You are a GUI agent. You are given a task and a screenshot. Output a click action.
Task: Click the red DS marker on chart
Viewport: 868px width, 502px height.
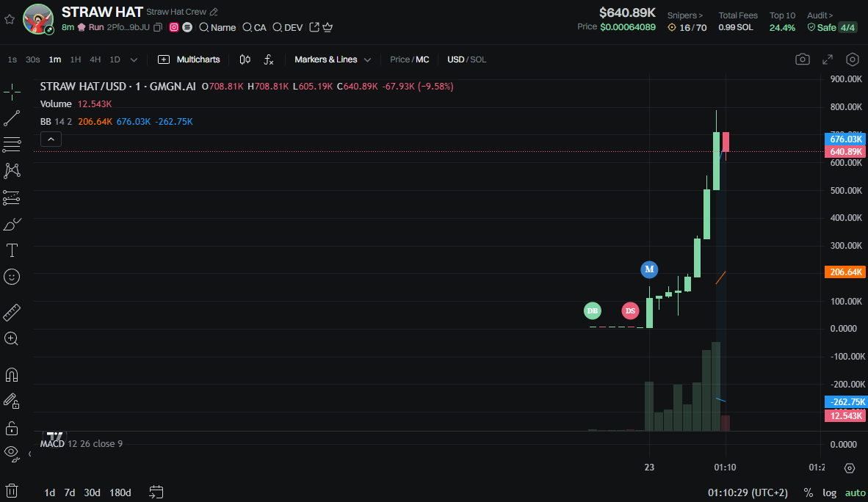click(x=630, y=311)
